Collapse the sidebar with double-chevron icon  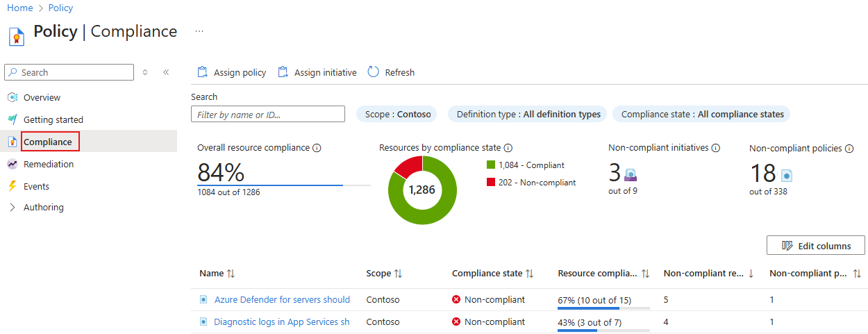(166, 72)
